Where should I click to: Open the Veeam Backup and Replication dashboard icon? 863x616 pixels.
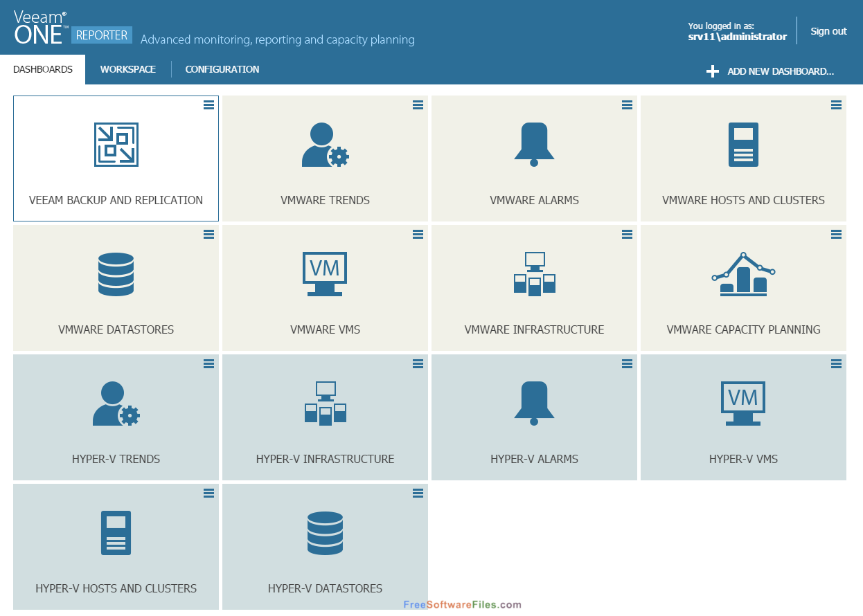click(x=116, y=145)
